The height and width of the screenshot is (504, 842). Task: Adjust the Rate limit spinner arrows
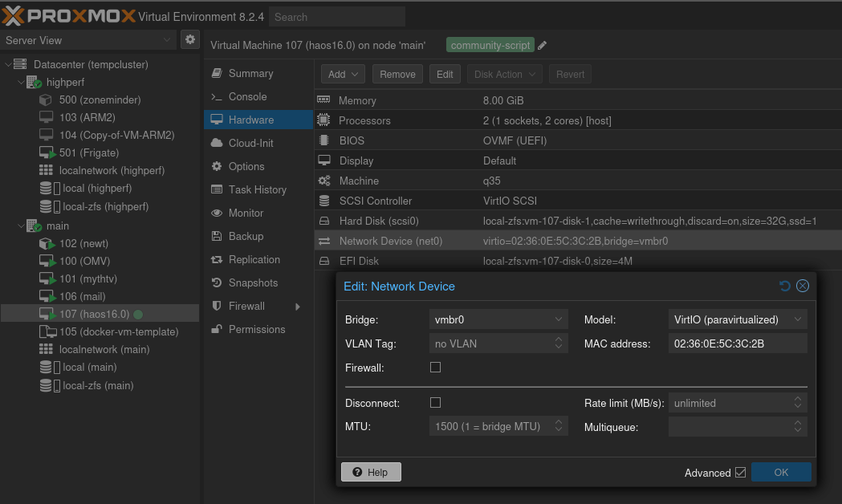pyautogui.click(x=798, y=403)
